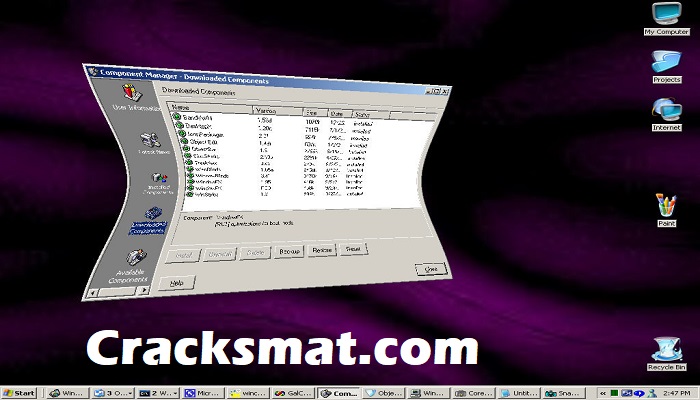This screenshot has height=400, width=700.
Task: Click the sidebar scrollbar right arrow
Action: pyautogui.click(x=144, y=290)
